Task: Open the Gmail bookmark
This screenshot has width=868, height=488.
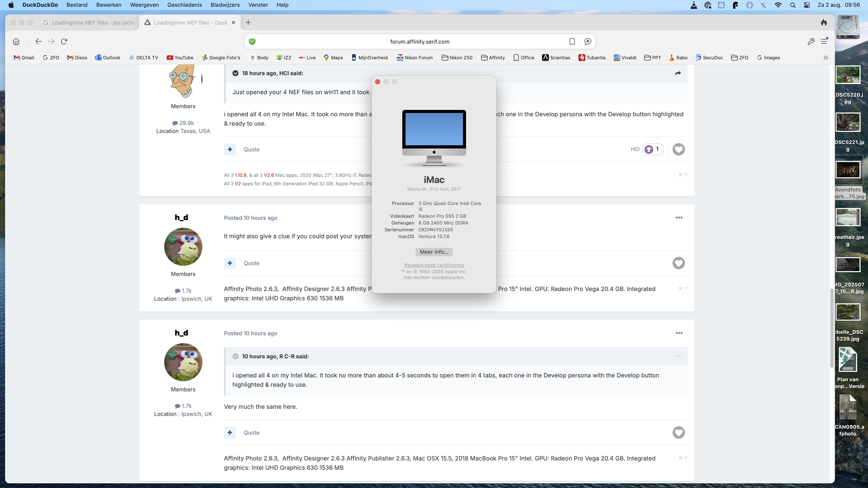Action: tap(24, 58)
